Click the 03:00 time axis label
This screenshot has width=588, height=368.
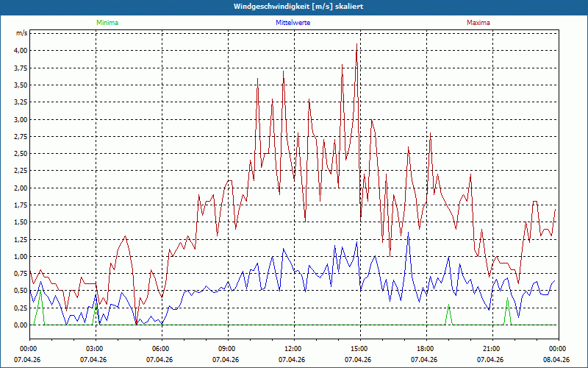click(x=95, y=349)
